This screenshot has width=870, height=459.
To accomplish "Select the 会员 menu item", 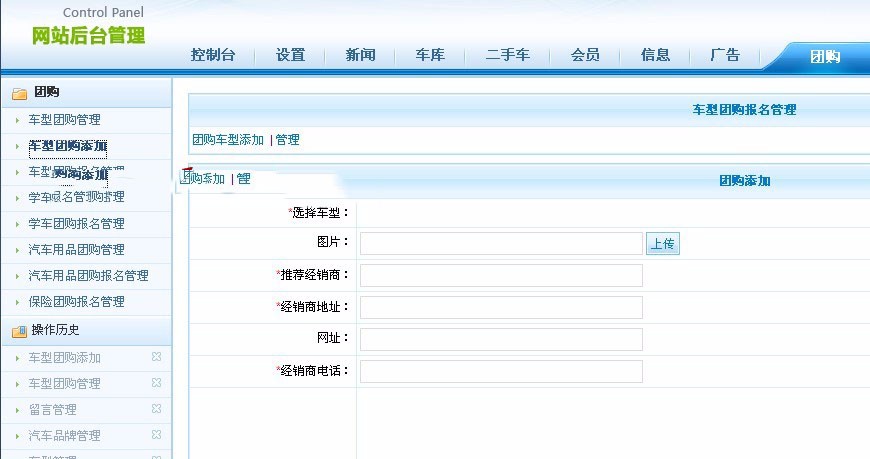I will click(x=585, y=55).
